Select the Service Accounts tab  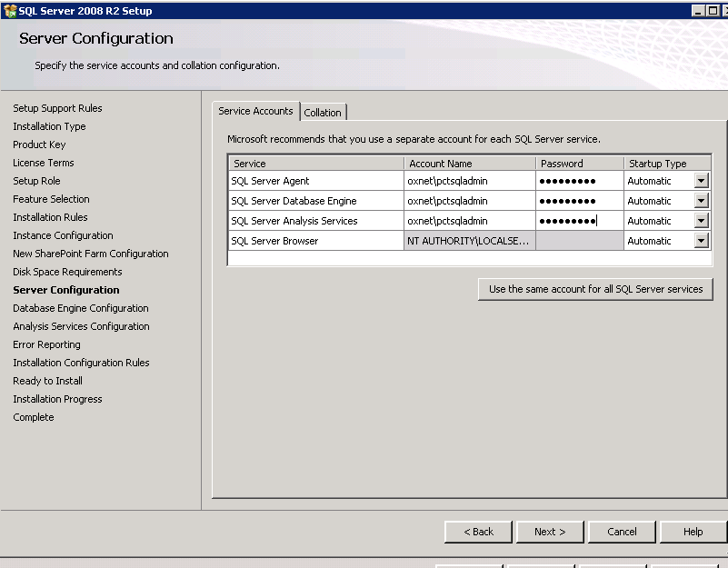(255, 111)
